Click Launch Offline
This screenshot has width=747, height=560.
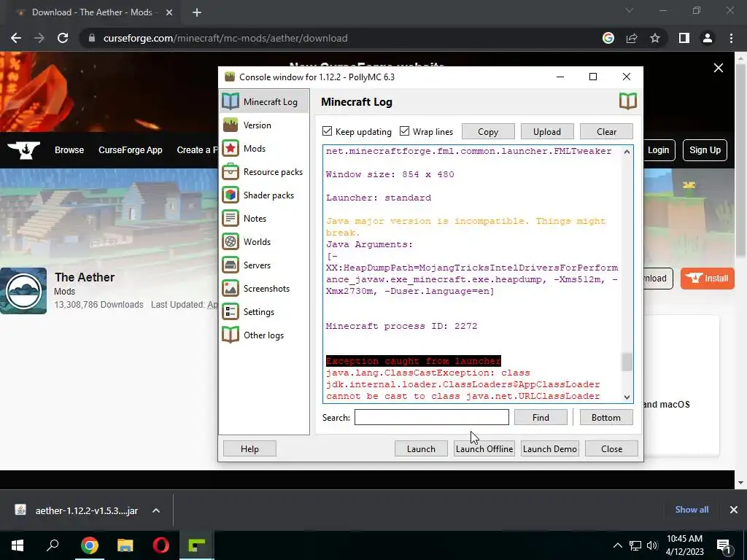(x=484, y=448)
